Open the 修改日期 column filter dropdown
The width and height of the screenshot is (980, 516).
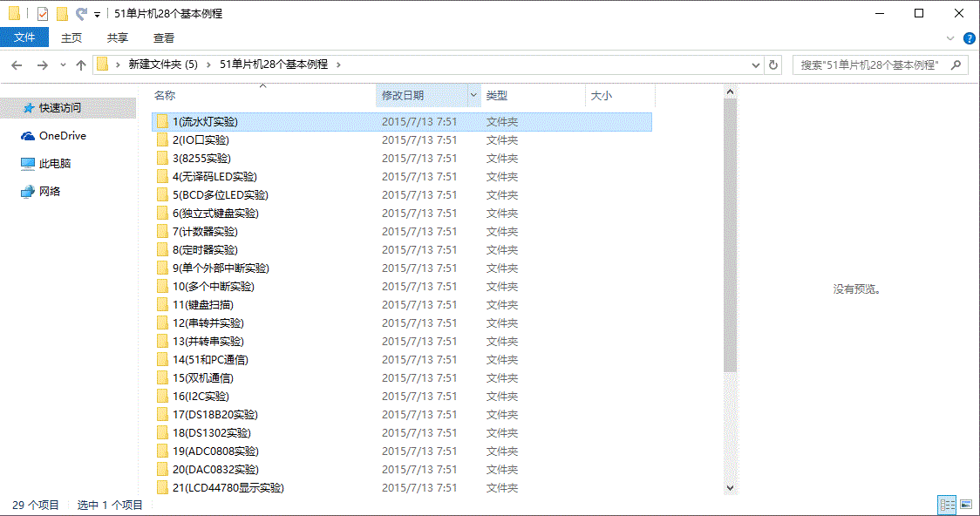pyautogui.click(x=473, y=96)
